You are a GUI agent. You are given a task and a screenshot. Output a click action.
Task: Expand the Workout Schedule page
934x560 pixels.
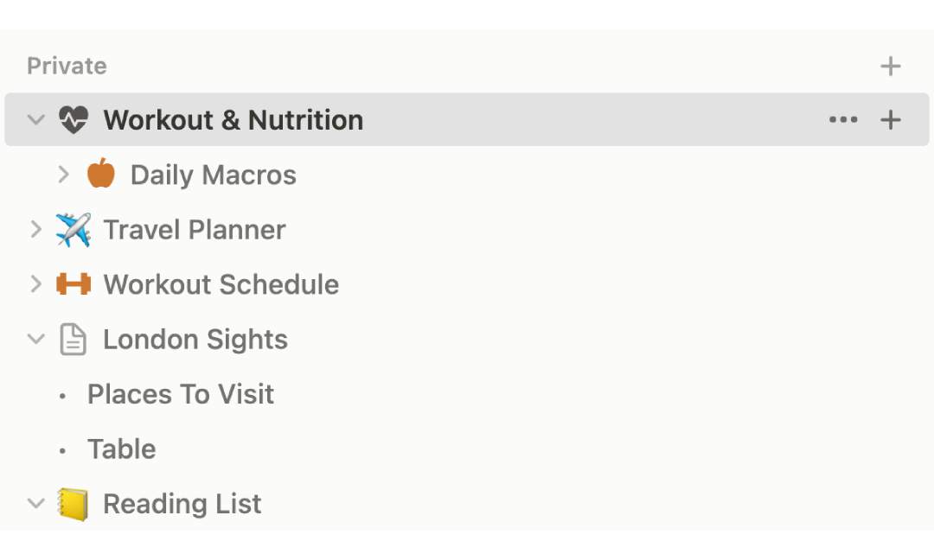pyautogui.click(x=35, y=284)
